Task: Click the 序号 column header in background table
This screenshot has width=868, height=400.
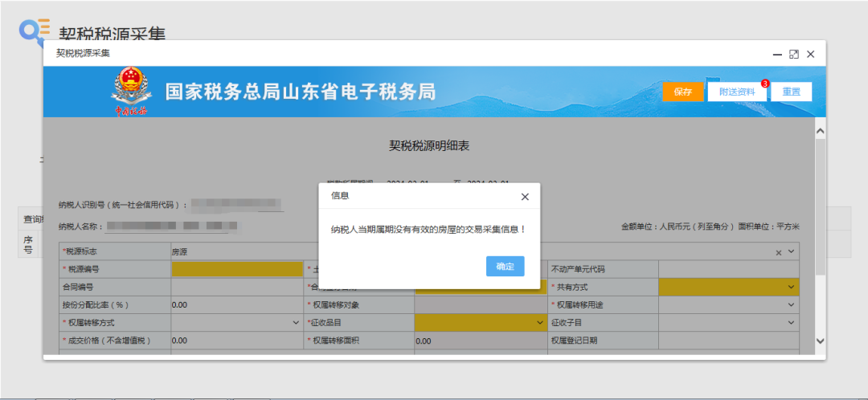Action: (x=28, y=244)
